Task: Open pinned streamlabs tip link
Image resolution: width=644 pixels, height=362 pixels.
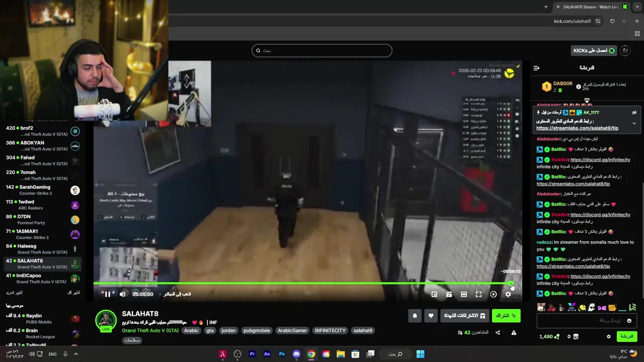Action: tap(577, 128)
